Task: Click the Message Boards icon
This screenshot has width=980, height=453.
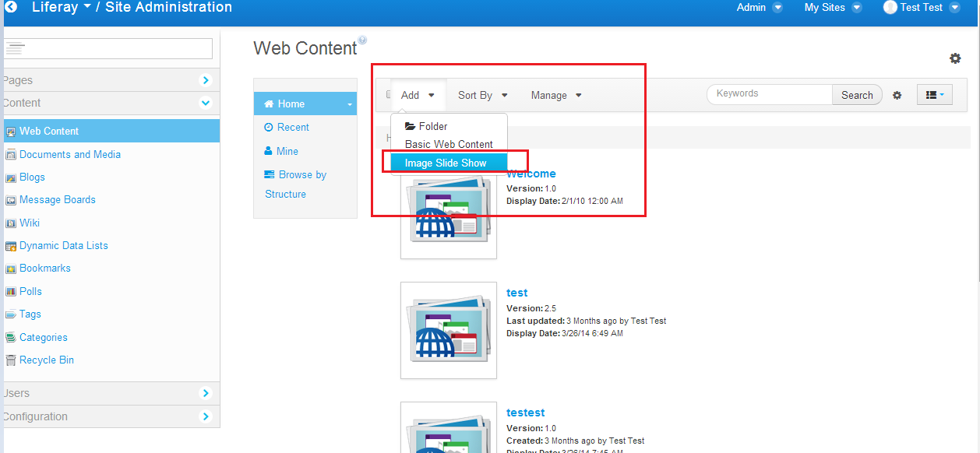Action: (11, 200)
